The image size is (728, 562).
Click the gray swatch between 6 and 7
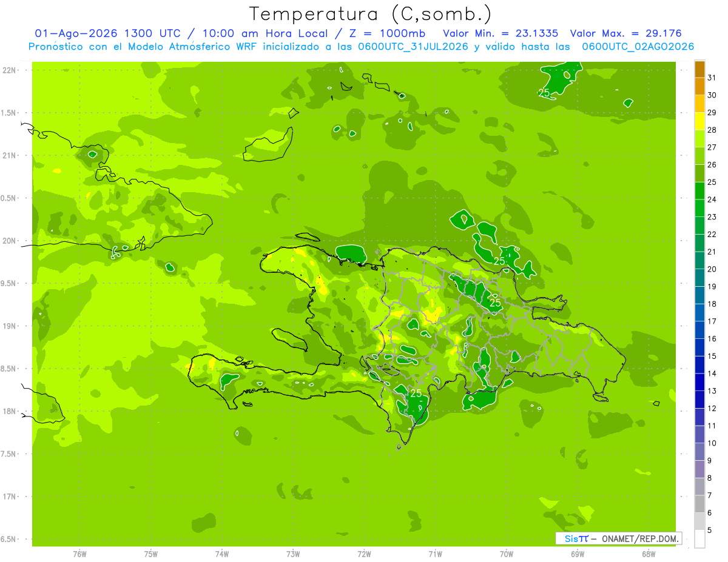[699, 504]
